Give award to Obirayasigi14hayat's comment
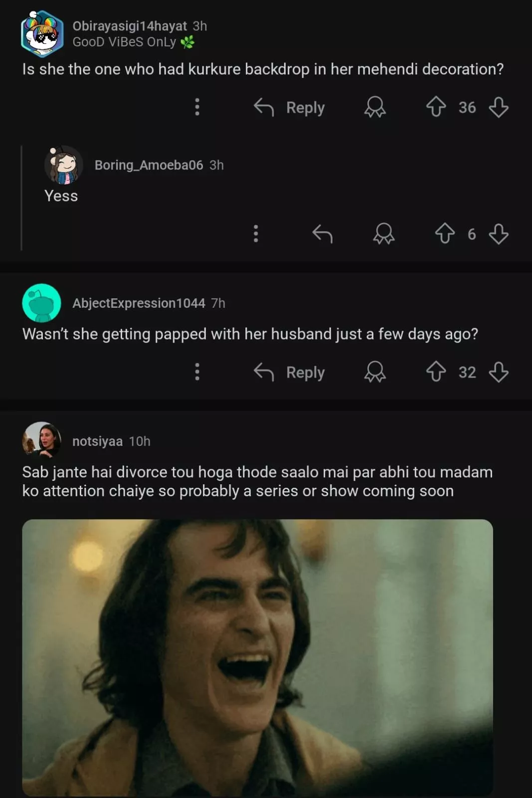The image size is (532, 798). (375, 107)
